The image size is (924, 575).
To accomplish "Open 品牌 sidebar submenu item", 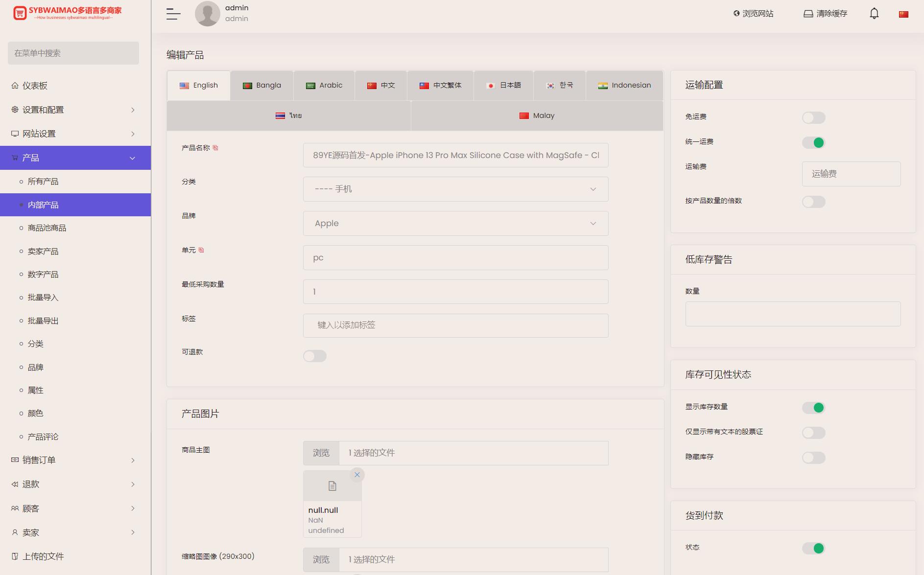I will pyautogui.click(x=75, y=368).
